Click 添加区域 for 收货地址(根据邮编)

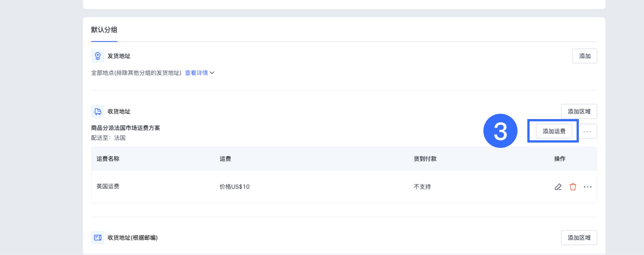[x=579, y=238]
